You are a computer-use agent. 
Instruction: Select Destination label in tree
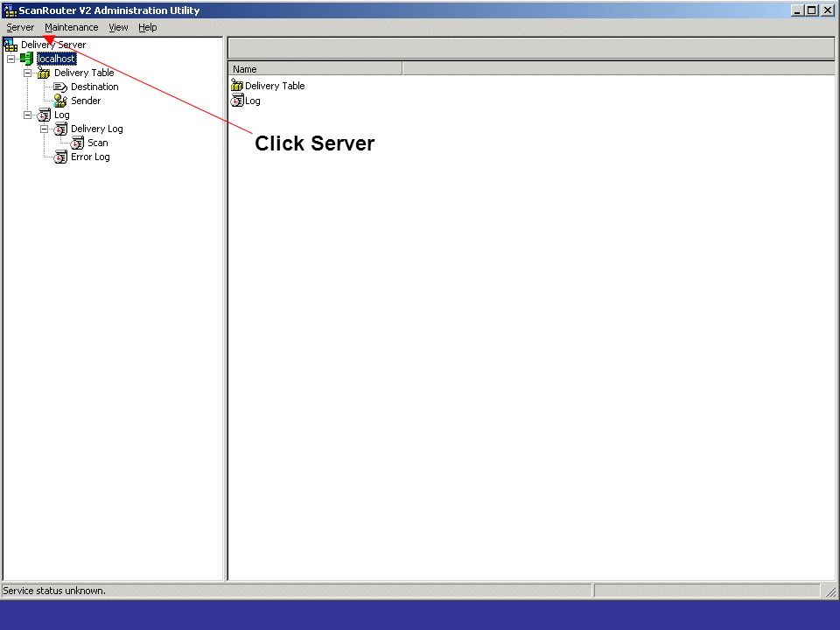coord(94,87)
